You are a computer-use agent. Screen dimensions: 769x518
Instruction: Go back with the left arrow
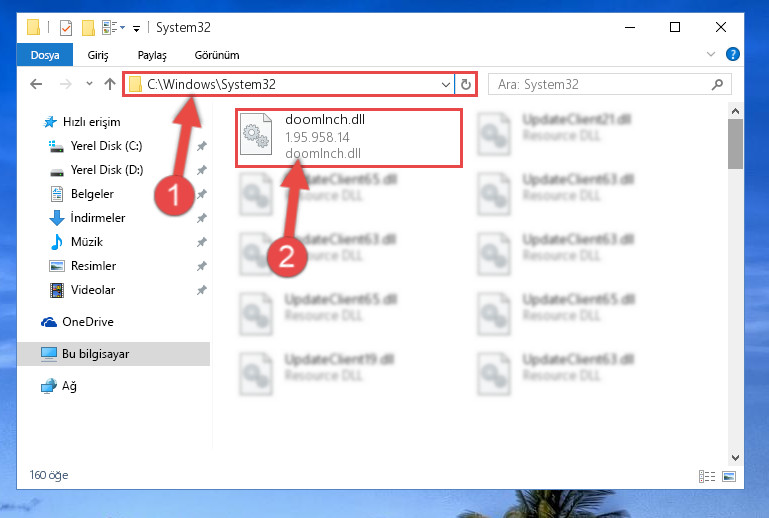pyautogui.click(x=36, y=84)
